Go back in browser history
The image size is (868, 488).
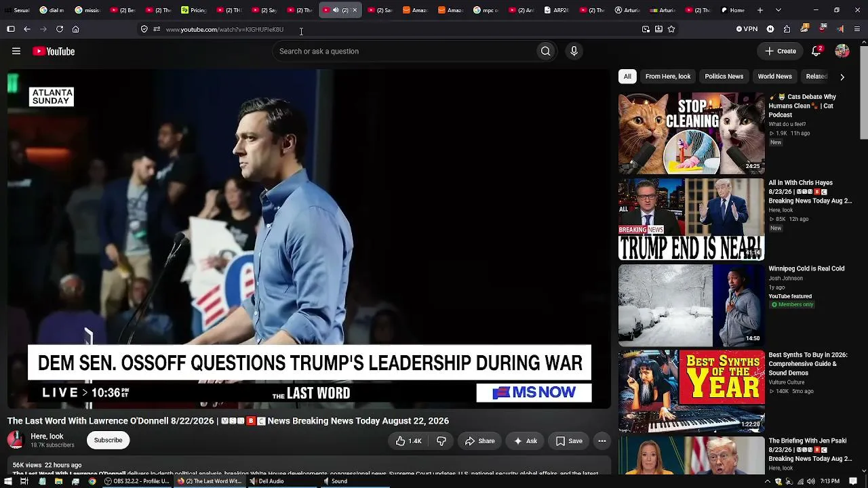(x=27, y=29)
